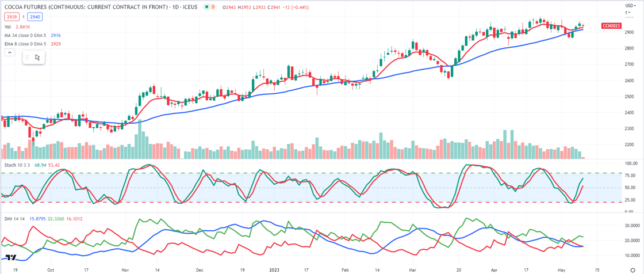Select the arrow cursor tool in floating toolbar

point(37,57)
